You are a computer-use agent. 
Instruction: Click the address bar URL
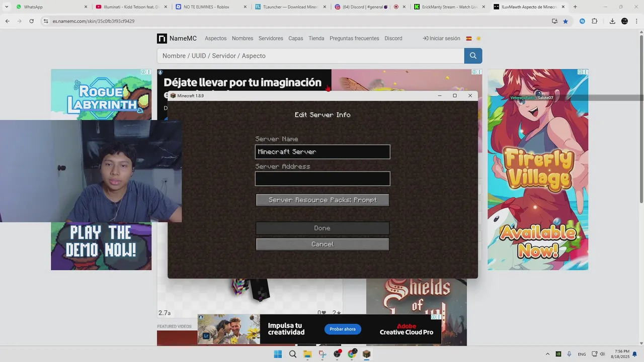(x=94, y=21)
